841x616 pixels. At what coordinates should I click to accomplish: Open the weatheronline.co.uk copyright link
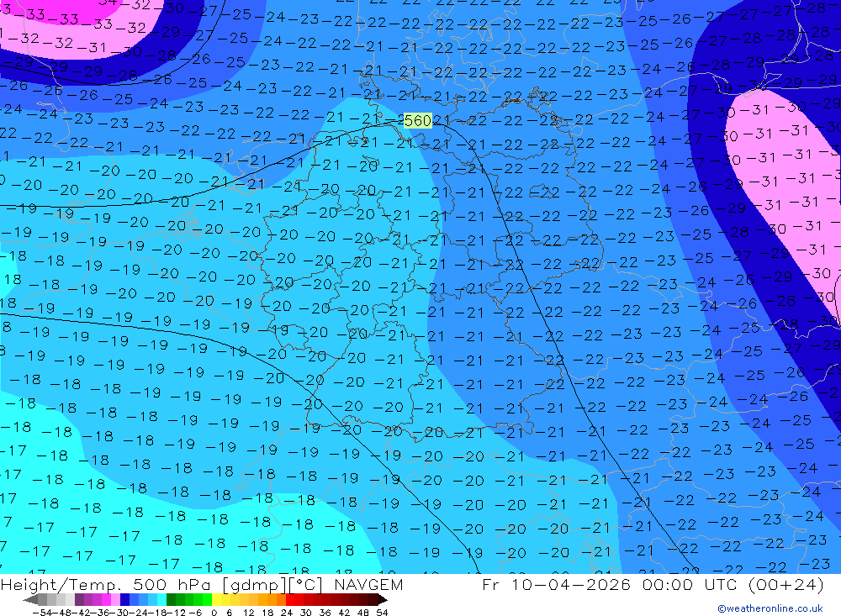pyautogui.click(x=770, y=608)
